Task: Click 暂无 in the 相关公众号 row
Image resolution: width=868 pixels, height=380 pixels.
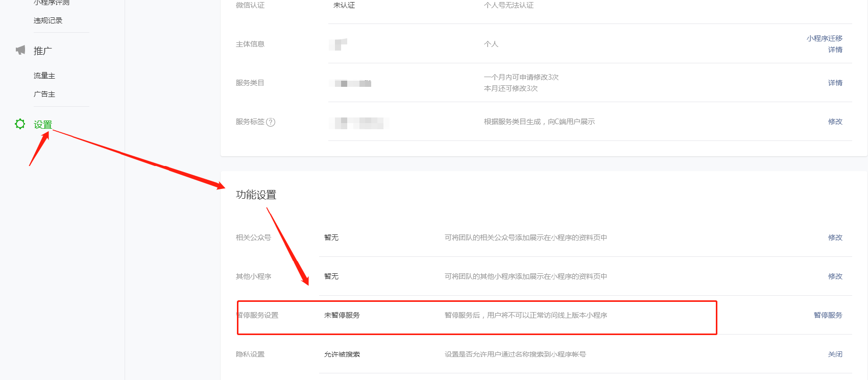Action: click(x=331, y=237)
